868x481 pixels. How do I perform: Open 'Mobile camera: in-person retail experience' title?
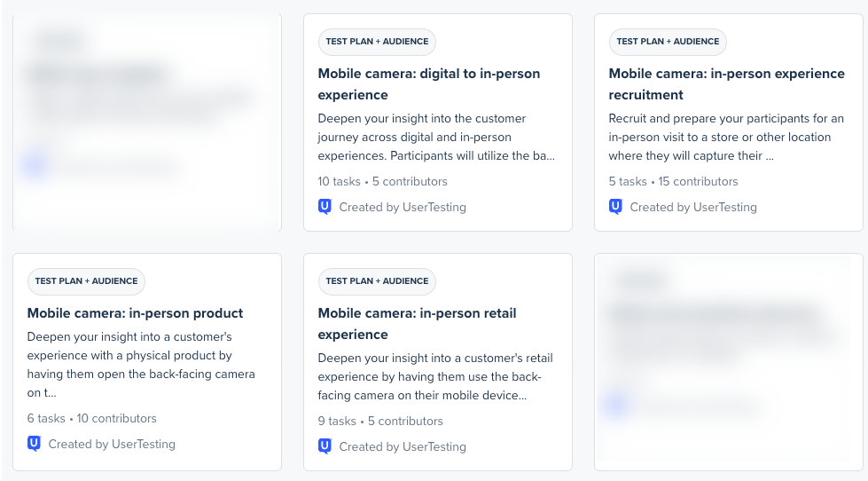pos(417,324)
